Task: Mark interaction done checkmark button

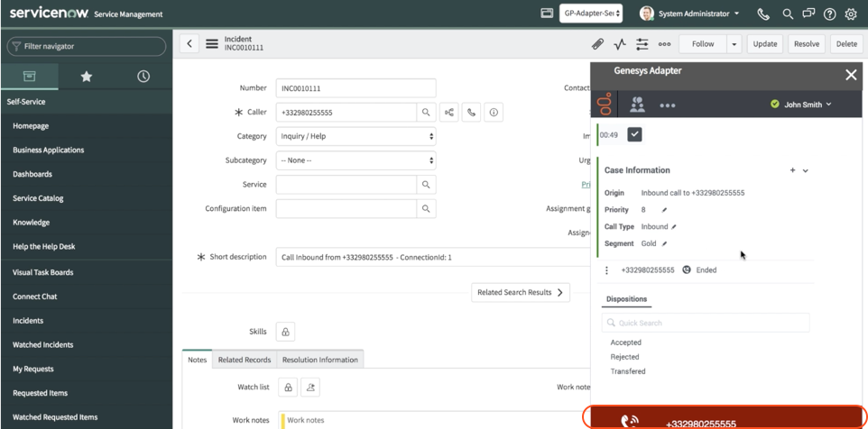Action: 634,134
